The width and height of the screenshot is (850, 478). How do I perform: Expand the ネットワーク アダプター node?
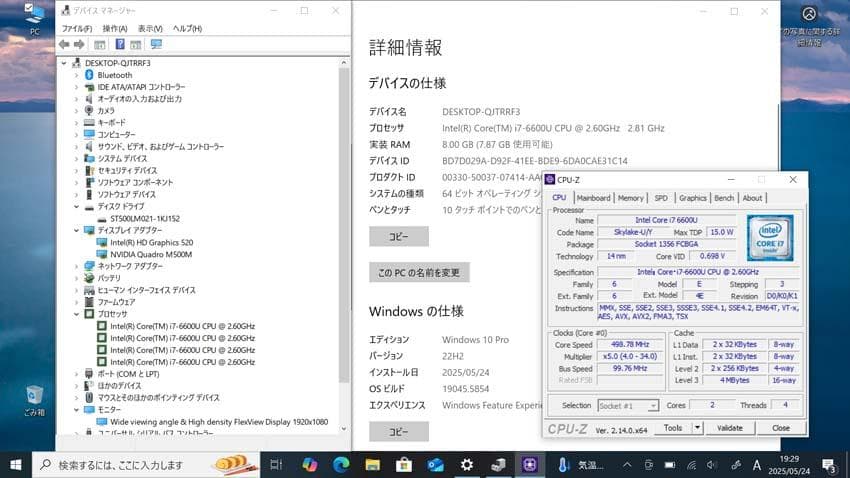tap(76, 266)
